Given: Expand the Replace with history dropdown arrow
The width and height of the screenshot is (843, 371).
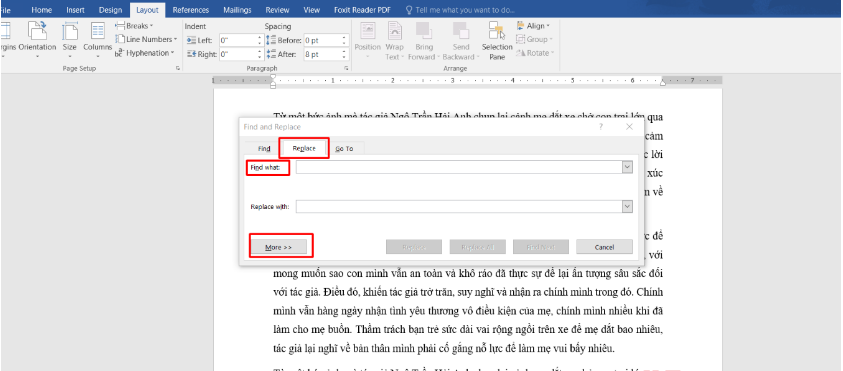Looking at the screenshot, I should (627, 206).
